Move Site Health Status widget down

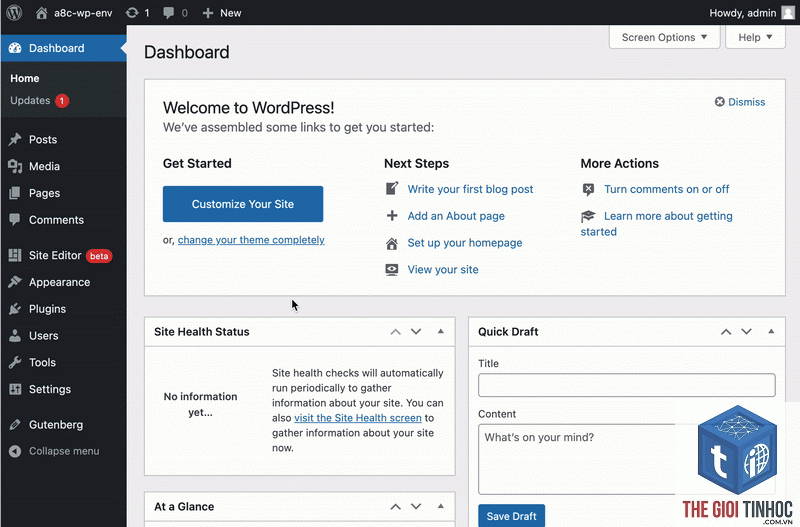(416, 332)
